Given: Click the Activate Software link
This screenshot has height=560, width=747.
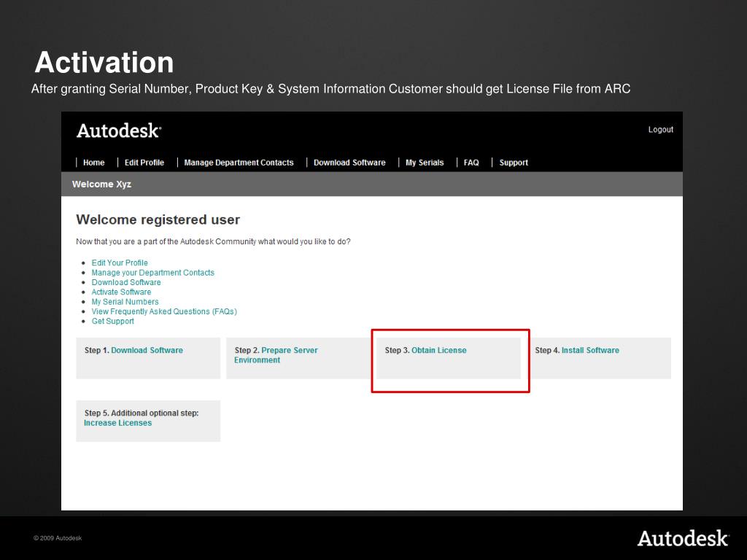Looking at the screenshot, I should coord(121,292).
